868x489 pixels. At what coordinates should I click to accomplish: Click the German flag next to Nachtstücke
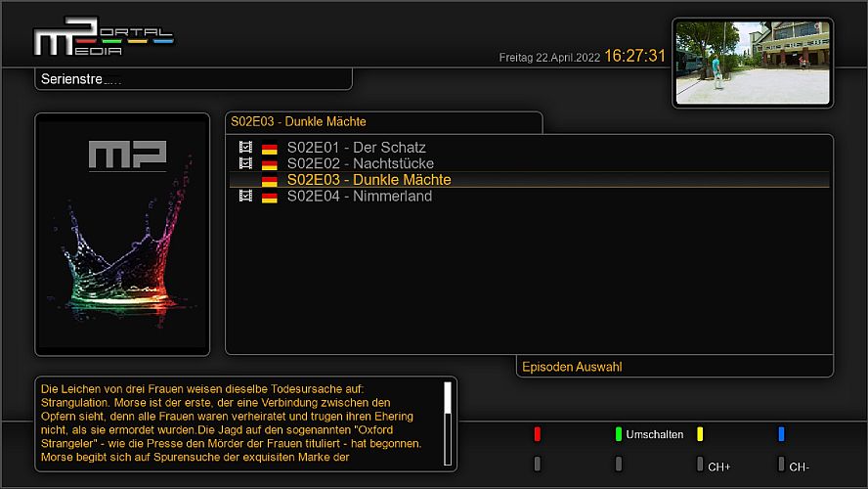coord(270,164)
